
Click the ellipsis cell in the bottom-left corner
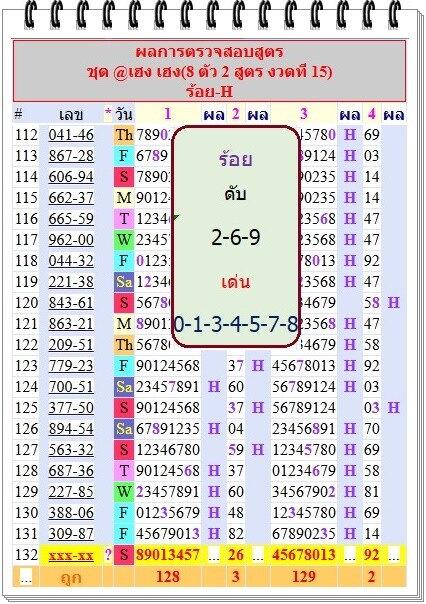point(26,577)
